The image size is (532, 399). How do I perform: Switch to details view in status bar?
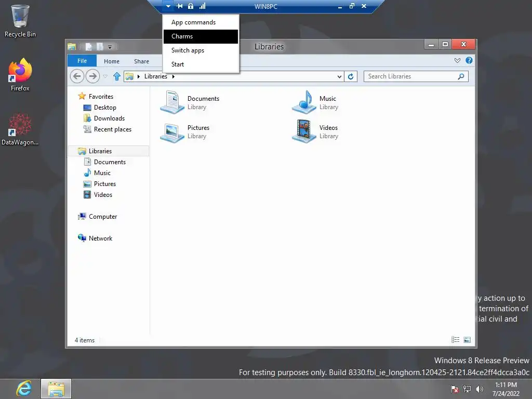[x=455, y=340]
